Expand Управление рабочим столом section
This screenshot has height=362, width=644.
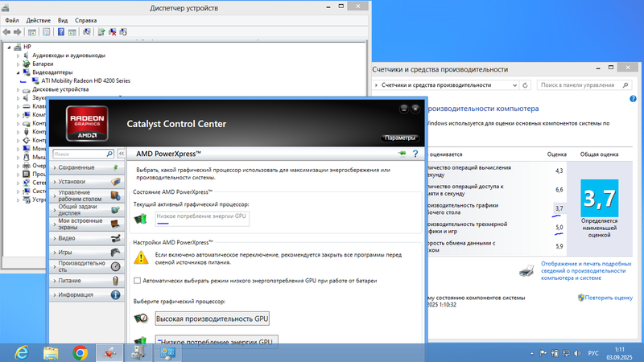tap(86, 195)
